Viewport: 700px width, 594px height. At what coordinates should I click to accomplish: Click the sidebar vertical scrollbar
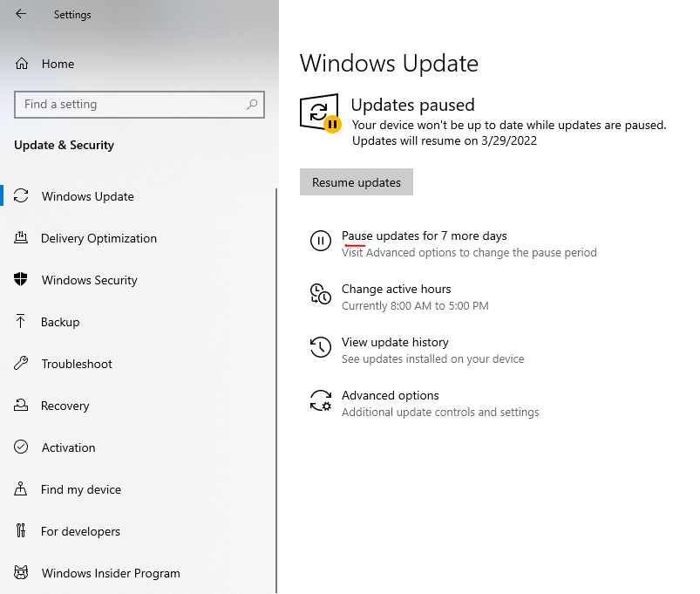pyautogui.click(x=276, y=391)
